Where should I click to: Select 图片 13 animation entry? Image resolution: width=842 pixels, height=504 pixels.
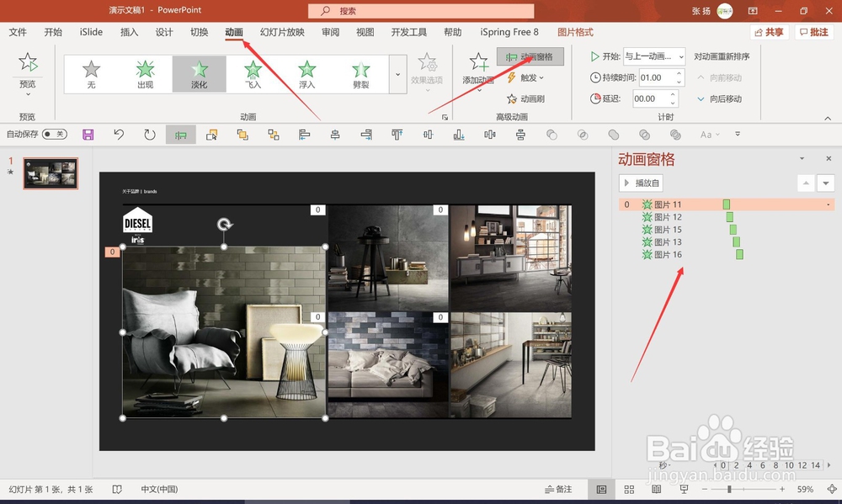[727, 242]
